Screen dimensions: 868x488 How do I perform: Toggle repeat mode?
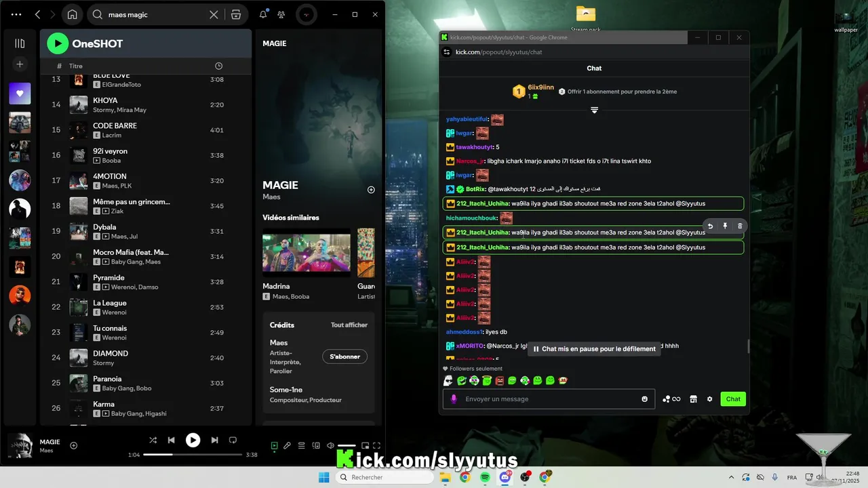click(x=233, y=441)
